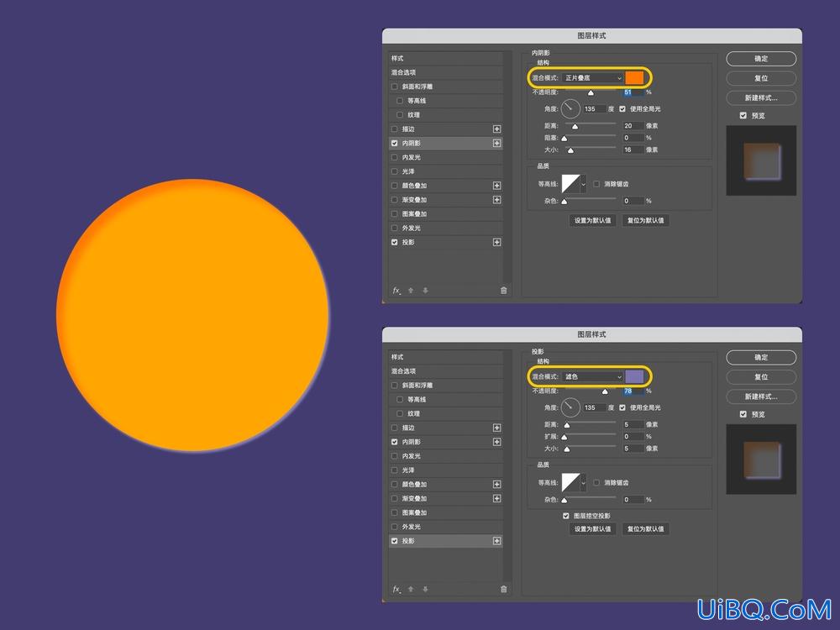Viewport: 840px width, 630px height.
Task: Select 光泽 row in Inner Shadow dialog
Action: [446, 171]
